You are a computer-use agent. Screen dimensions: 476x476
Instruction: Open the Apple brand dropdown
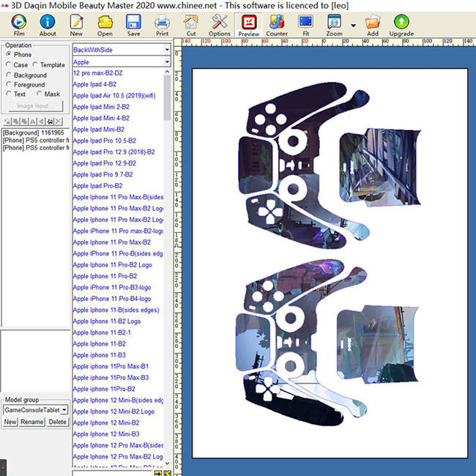click(167, 62)
